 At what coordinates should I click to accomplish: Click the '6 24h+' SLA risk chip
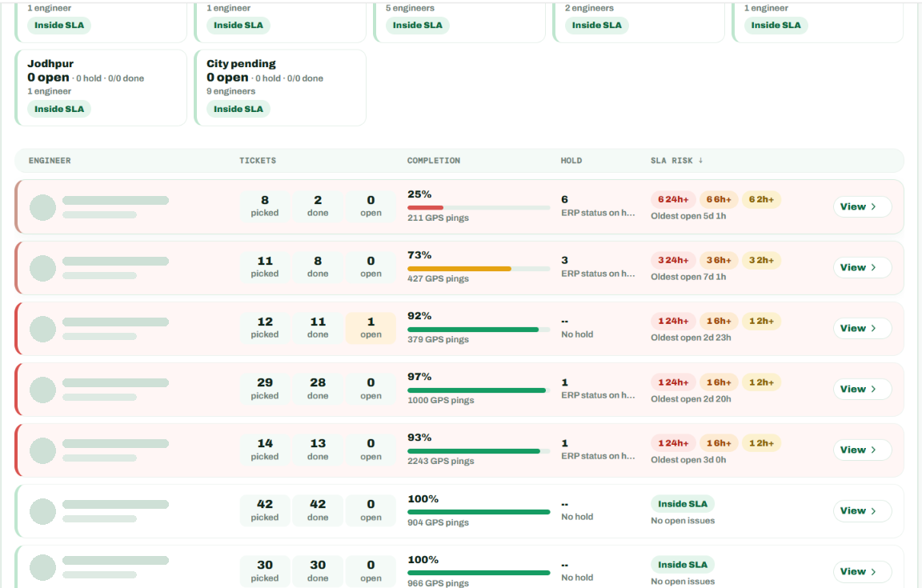pos(673,199)
